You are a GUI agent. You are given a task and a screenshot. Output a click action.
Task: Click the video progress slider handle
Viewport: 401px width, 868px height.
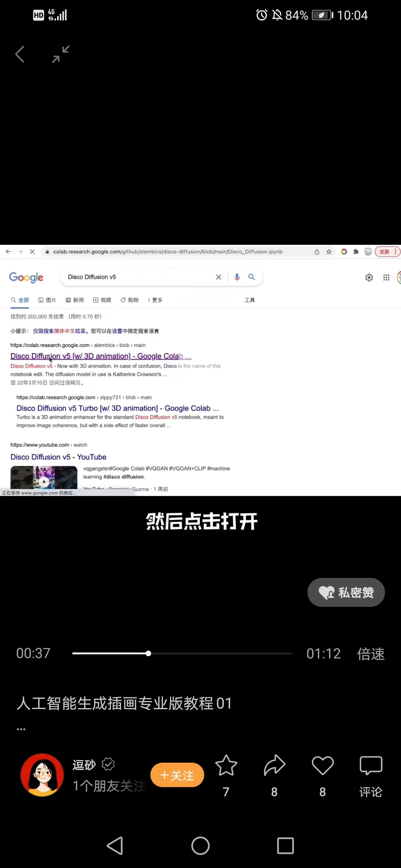[148, 654]
